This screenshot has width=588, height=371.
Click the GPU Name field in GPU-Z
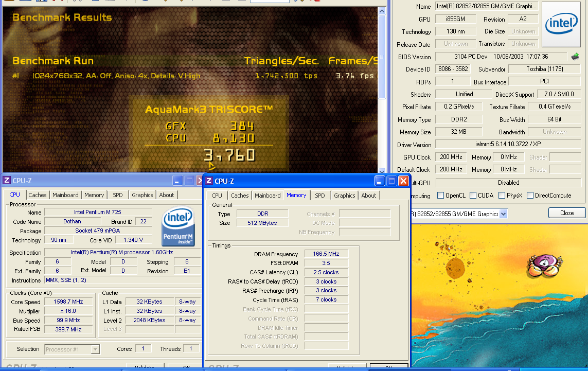(486, 6)
